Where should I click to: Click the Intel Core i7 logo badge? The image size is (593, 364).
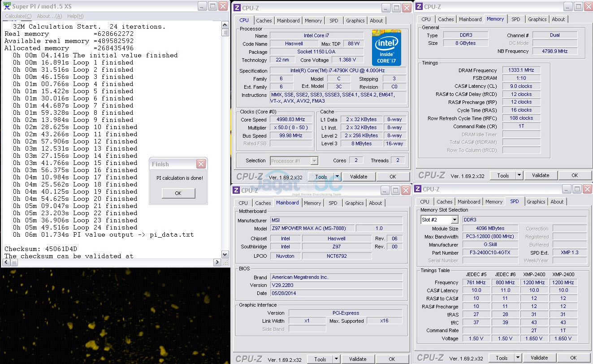386,48
